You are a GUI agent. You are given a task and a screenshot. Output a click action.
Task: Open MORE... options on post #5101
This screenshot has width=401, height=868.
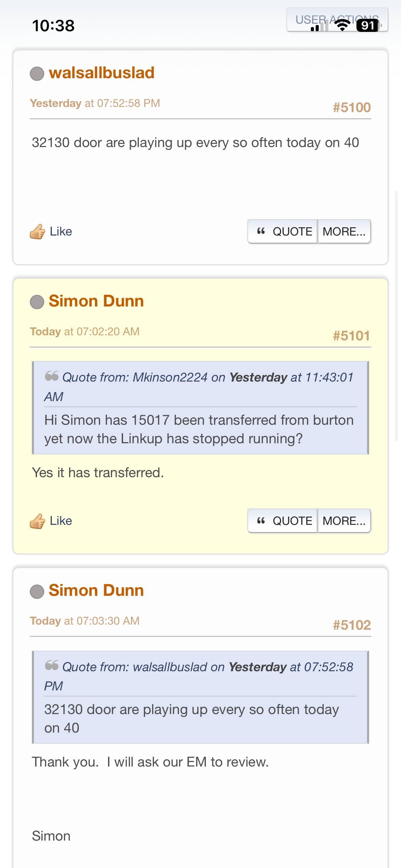tap(344, 521)
